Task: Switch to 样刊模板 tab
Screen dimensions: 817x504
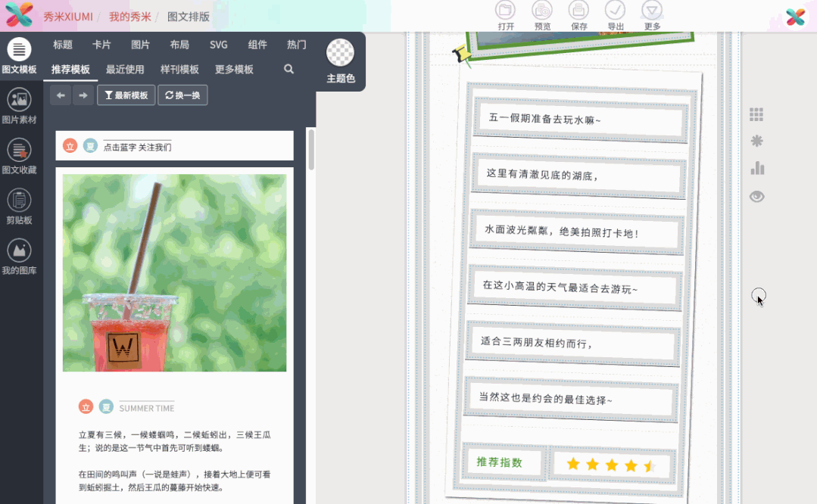Action: (179, 70)
